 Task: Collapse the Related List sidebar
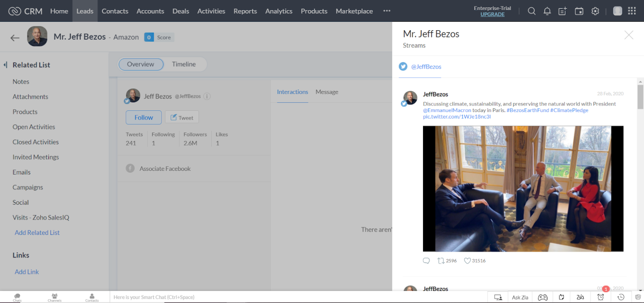pyautogui.click(x=5, y=64)
